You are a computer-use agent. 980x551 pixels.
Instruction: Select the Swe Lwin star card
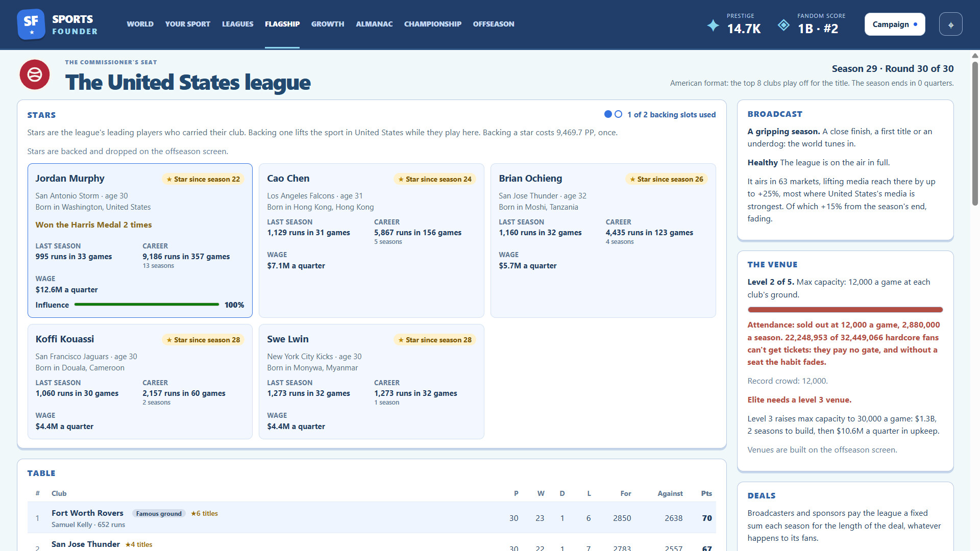(371, 382)
